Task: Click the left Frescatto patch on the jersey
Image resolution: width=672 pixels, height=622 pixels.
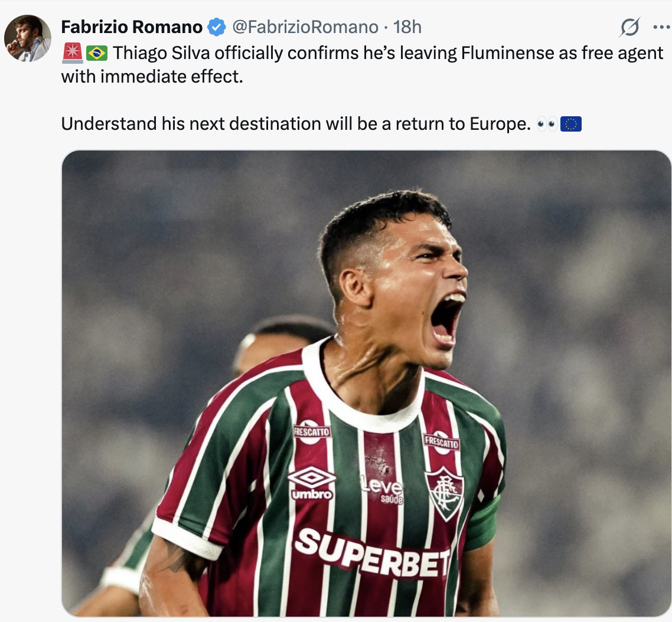Action: pos(312,431)
